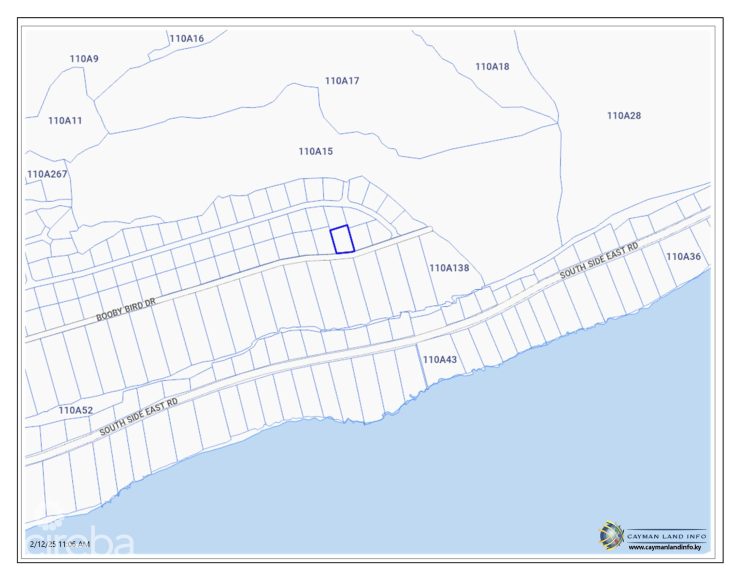Select parcel label 110A17

[x=342, y=81]
